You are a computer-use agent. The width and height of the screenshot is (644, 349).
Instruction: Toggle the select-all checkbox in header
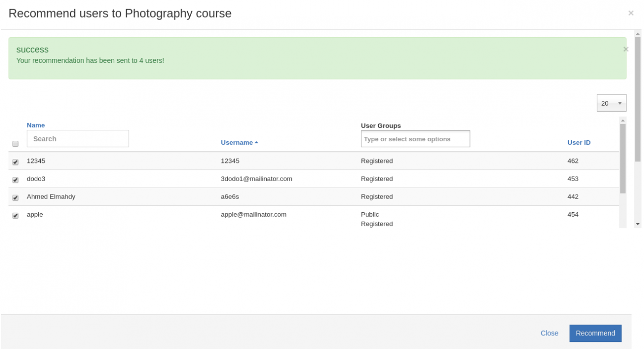(15, 144)
